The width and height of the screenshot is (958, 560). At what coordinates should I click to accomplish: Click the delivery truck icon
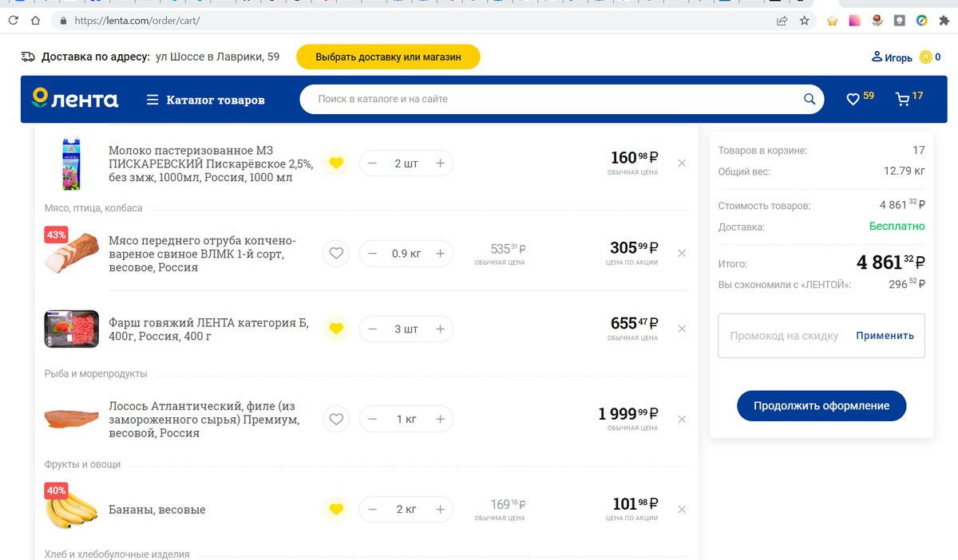(x=28, y=57)
